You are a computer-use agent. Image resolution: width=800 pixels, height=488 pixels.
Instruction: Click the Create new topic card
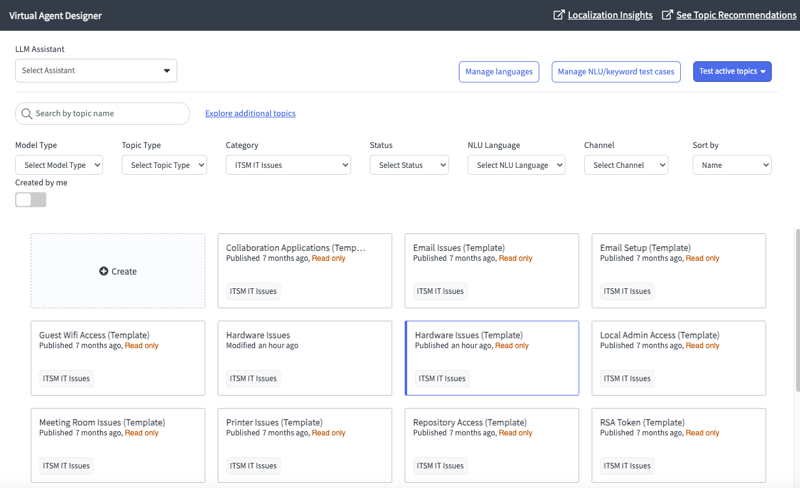pyautogui.click(x=118, y=271)
